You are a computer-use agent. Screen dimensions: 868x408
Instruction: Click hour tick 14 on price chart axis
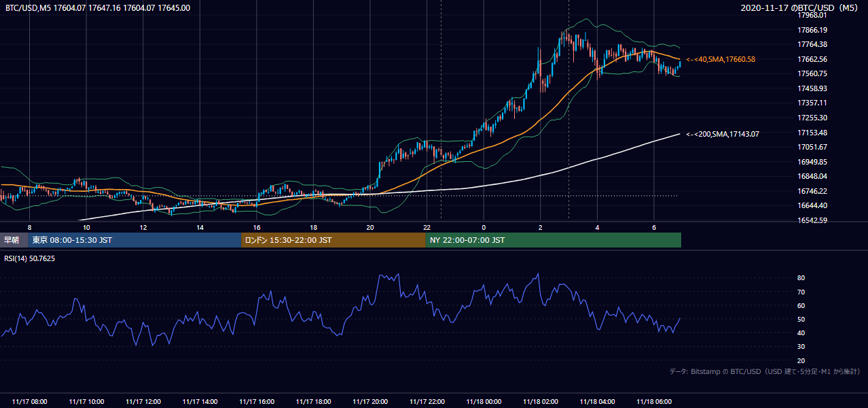click(x=200, y=227)
